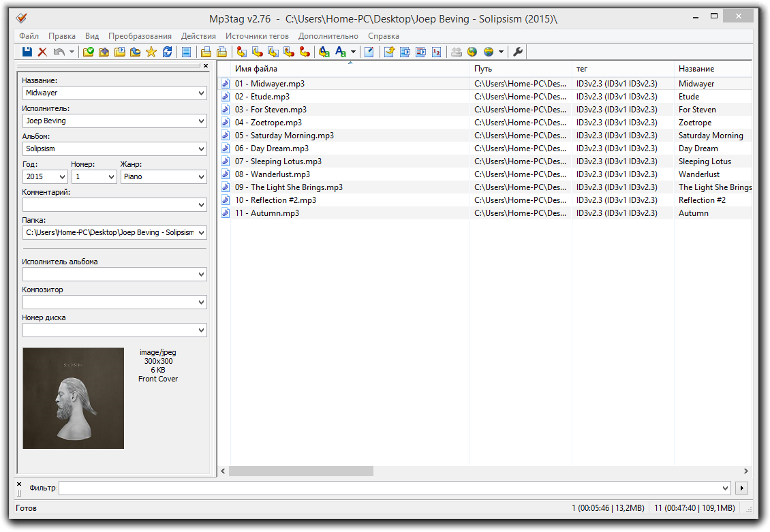Expand the Жанр dropdown showing Piano
This screenshot has height=532, width=770.
click(201, 176)
